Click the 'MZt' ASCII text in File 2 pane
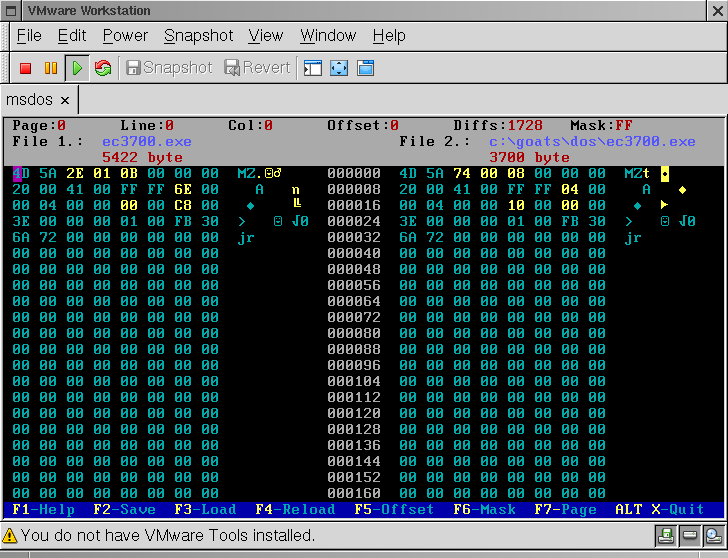728x558 pixels. tap(637, 174)
